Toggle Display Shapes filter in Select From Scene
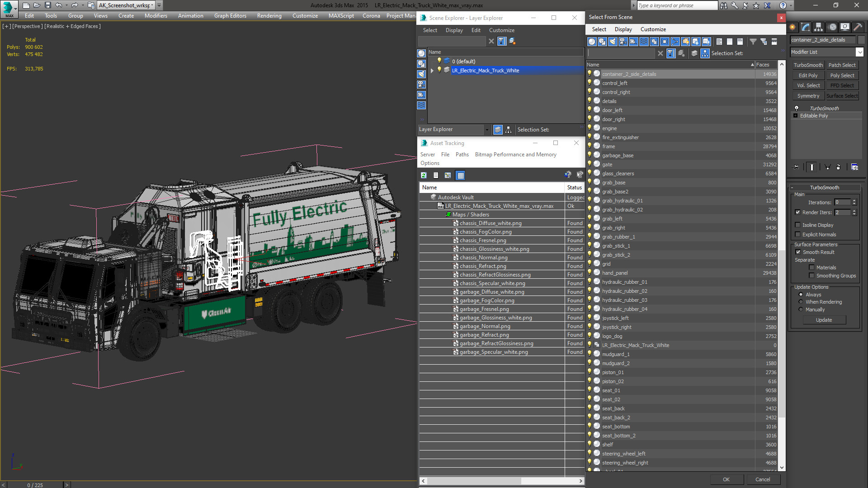This screenshot has height=488, width=868. coord(602,42)
